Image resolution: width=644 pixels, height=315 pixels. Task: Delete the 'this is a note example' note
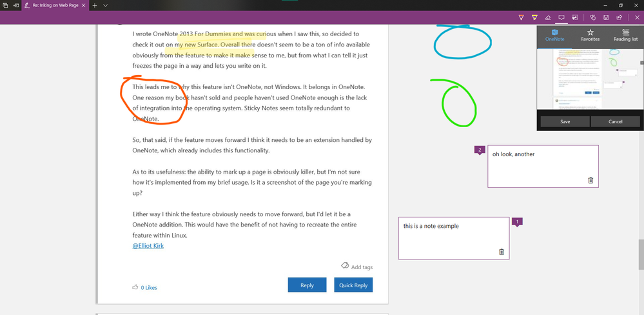point(501,252)
